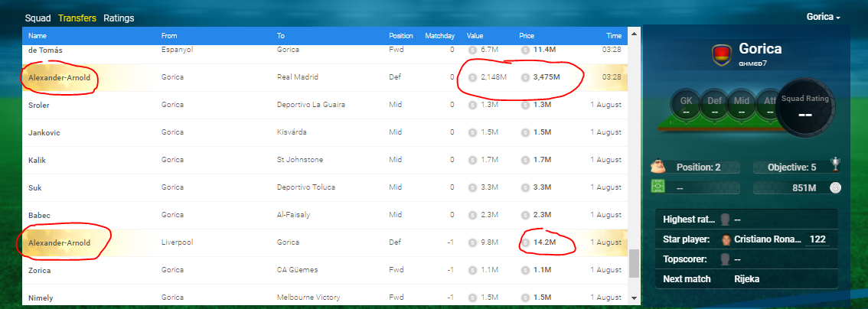This screenshot has height=309, width=868.
Task: Click the coin icon beside value 2,148M
Action: [472, 77]
